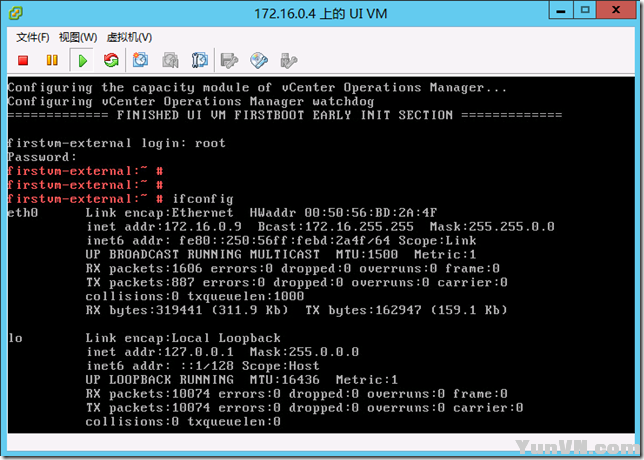Click the 'FINISHED UI VM FIRSTBOOT EARLY INIT SECTION' line
This screenshot has width=644, height=460.
pos(285,115)
